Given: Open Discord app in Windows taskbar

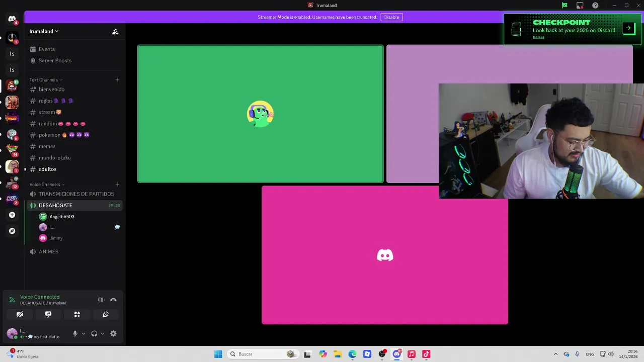Looking at the screenshot, I should pyautogui.click(x=397, y=354).
